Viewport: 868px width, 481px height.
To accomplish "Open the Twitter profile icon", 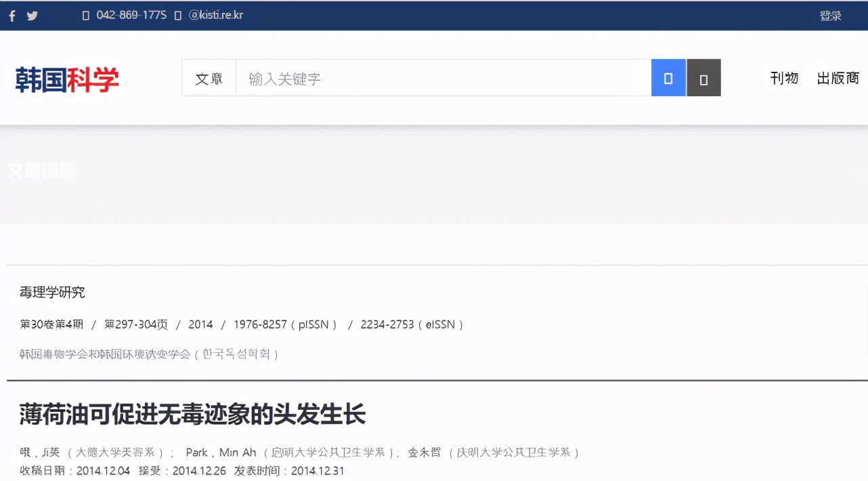I will [32, 15].
